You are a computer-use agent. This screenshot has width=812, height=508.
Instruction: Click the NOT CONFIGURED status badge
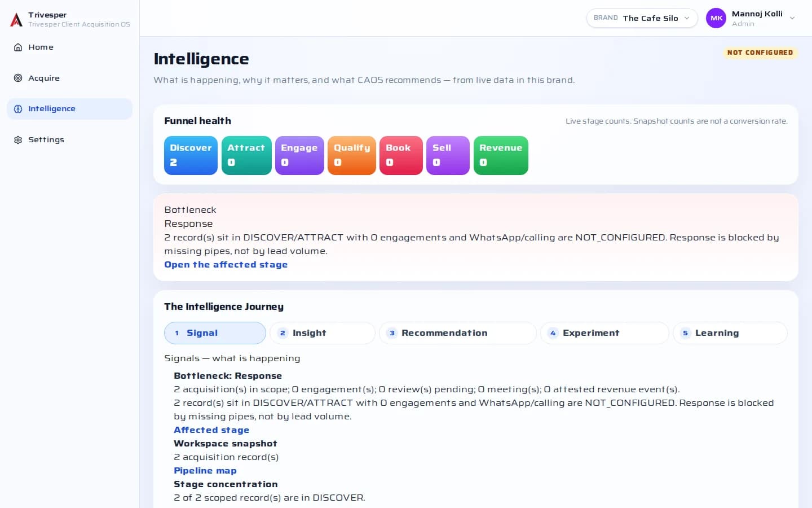click(x=760, y=52)
